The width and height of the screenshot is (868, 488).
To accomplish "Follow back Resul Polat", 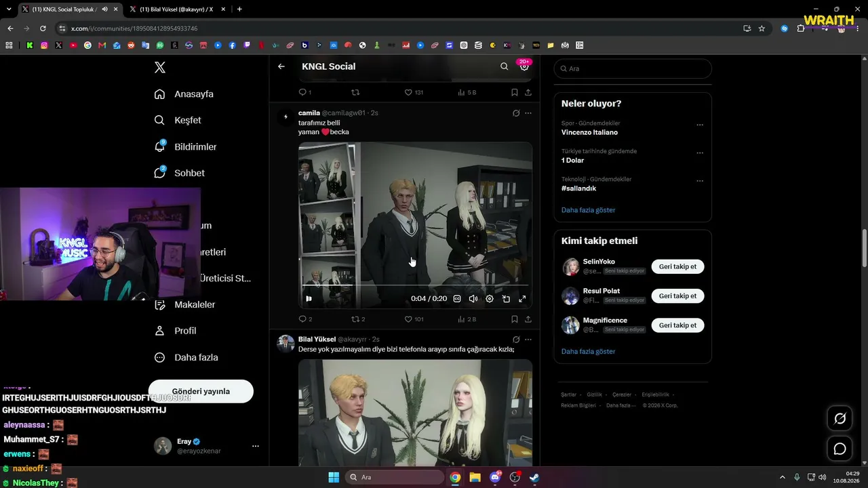I will tap(677, 296).
